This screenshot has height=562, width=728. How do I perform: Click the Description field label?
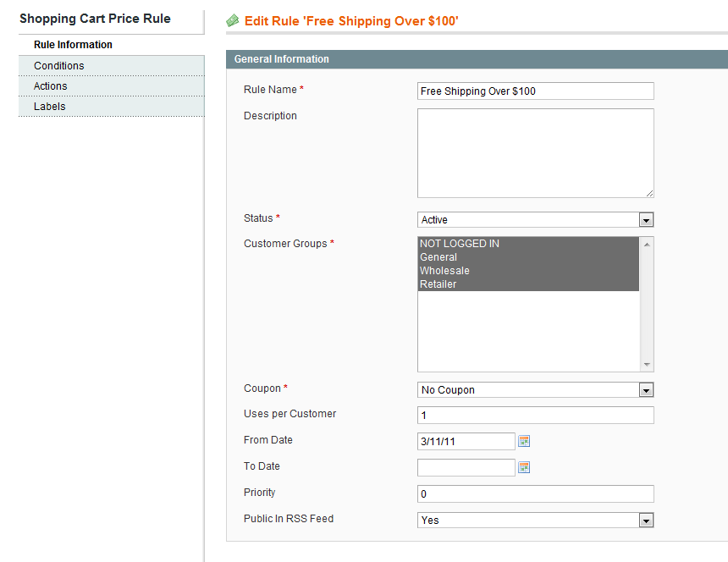coord(270,116)
